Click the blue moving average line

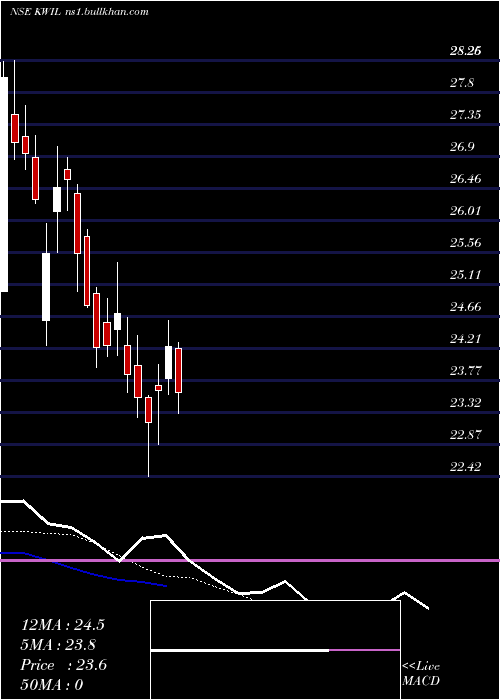pos(83,572)
